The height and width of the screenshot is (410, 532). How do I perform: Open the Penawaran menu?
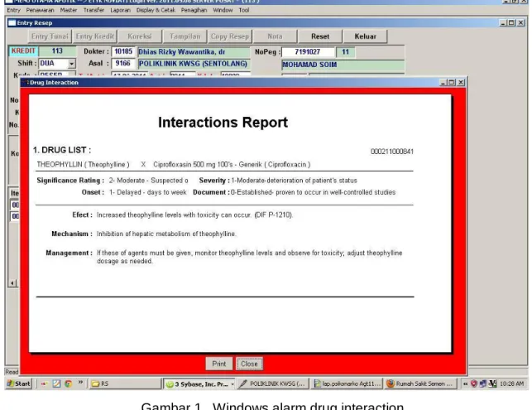(40, 10)
